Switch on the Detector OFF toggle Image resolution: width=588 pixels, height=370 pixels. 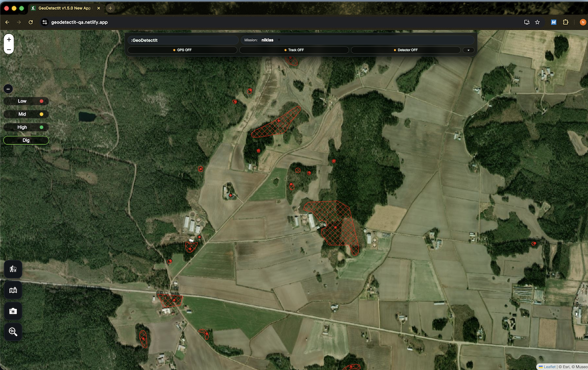tap(406, 49)
